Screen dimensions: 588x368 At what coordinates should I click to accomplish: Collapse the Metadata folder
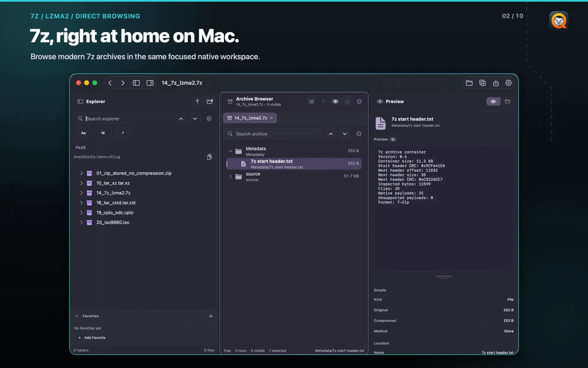[230, 151]
